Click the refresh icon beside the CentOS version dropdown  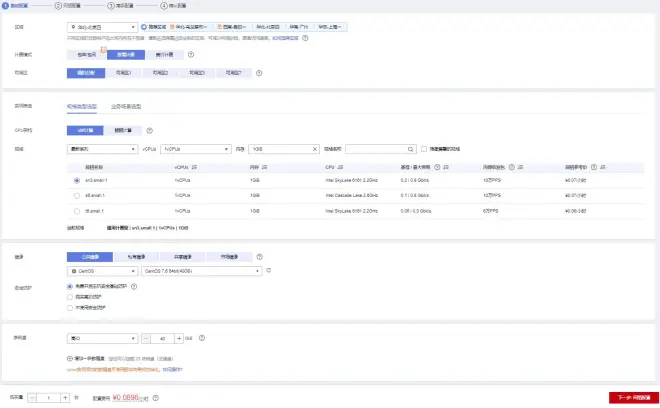point(269,271)
